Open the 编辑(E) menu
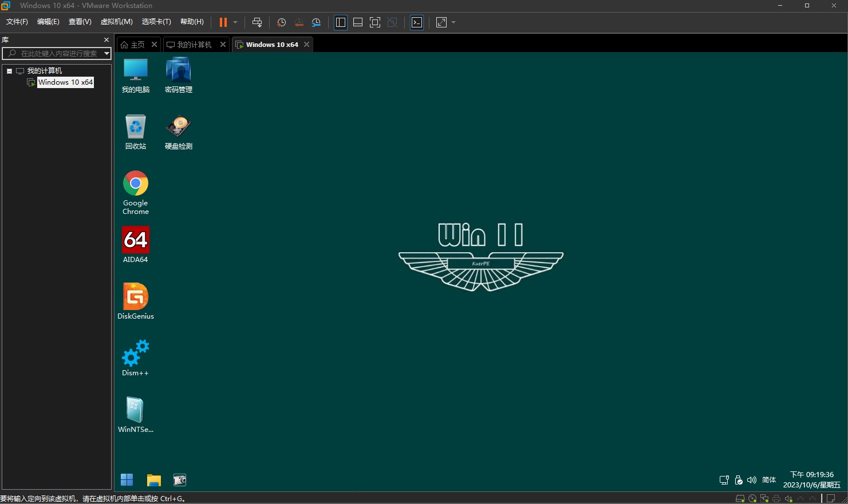848x504 pixels. 48,22
